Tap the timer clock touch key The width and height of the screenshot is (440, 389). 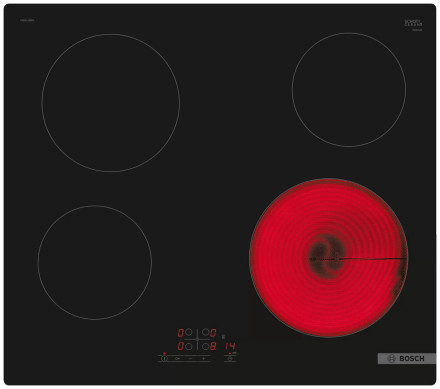230,359
